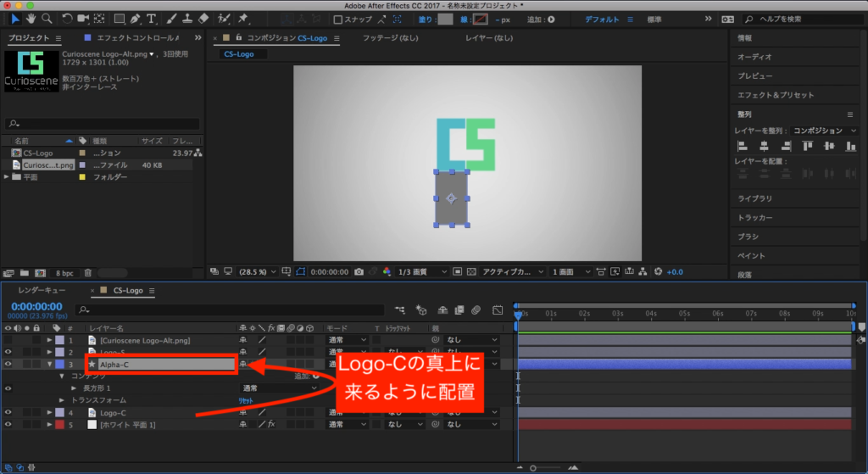Click the blue リセット link
Screen dimensions: 868x474
(x=245, y=400)
